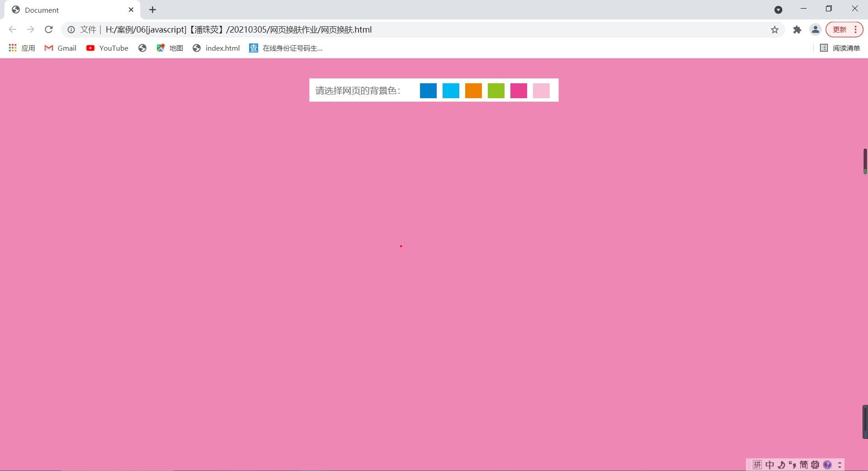Go forward to the next page
The height and width of the screenshot is (471, 868).
pos(30,29)
